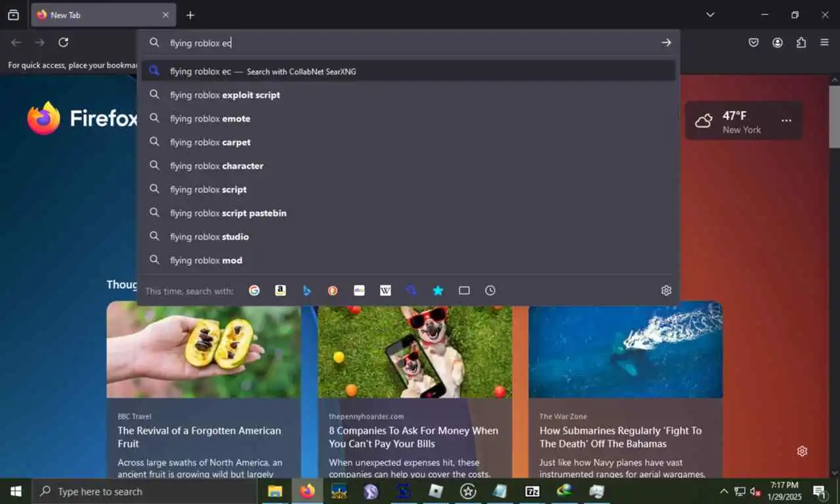Screen dimensions: 840x504
Task: Open the personalize new tab gear
Action: click(x=802, y=451)
